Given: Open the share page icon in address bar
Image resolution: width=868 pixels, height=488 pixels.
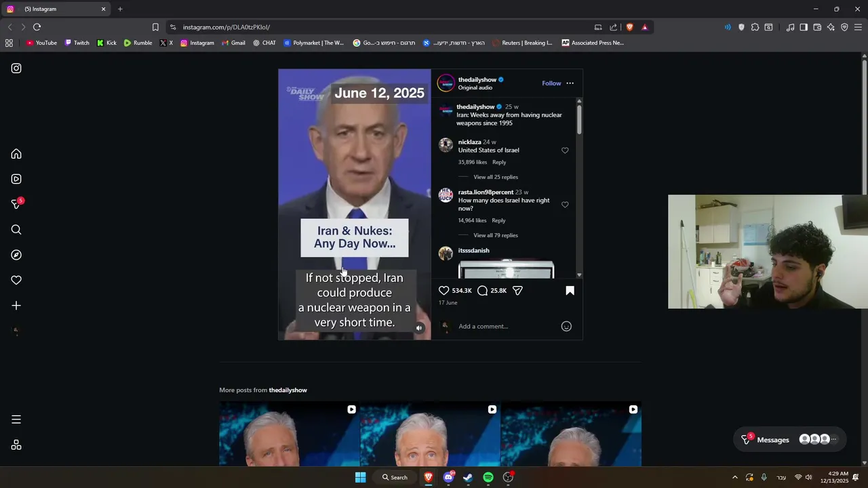Looking at the screenshot, I should pos(614,27).
